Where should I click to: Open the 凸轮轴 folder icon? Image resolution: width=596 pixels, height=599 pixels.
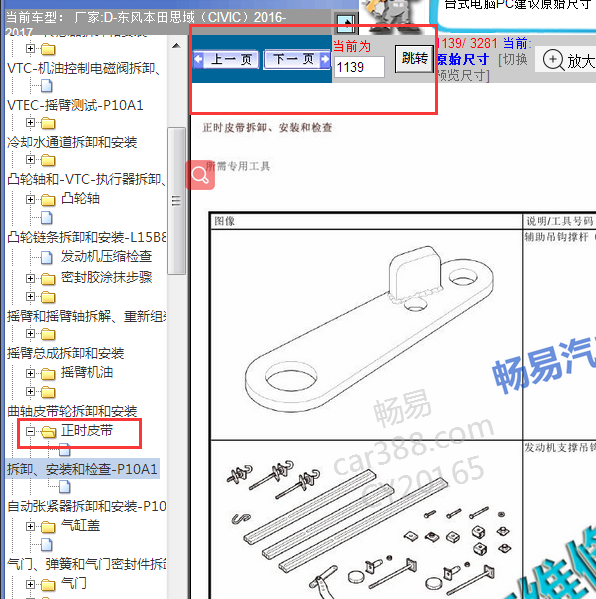[x=48, y=200]
